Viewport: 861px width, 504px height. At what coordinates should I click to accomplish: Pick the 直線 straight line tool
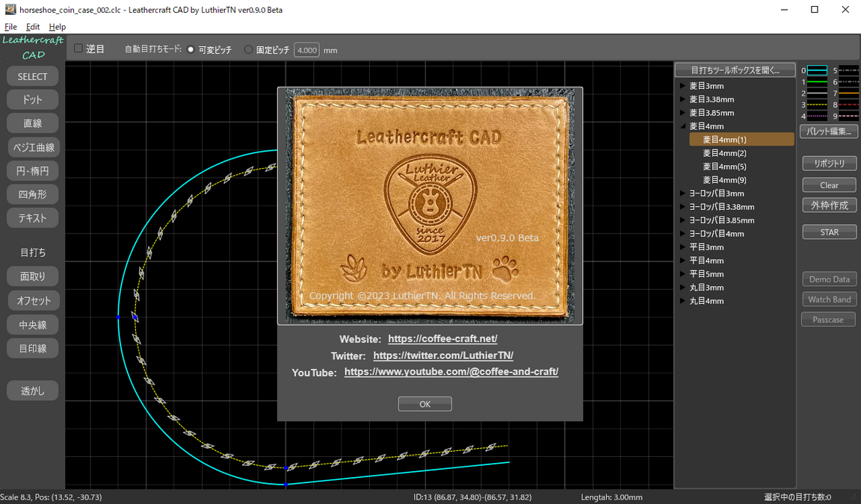point(32,123)
